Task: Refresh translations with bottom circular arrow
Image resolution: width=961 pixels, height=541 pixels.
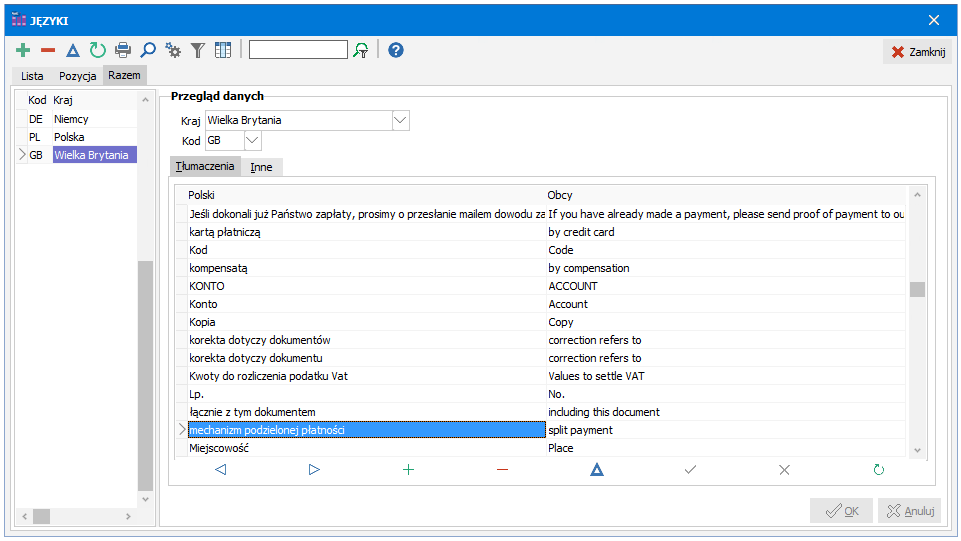Action: coord(879,469)
